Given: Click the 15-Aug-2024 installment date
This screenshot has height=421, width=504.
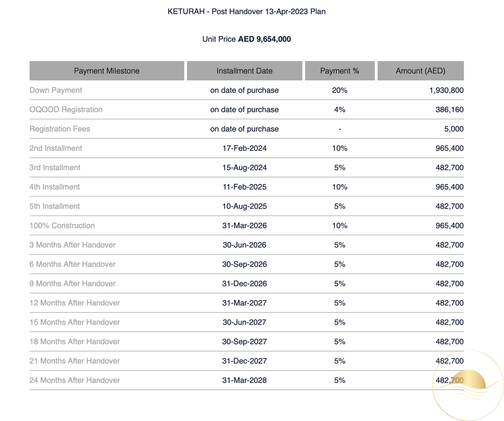Looking at the screenshot, I should (244, 167).
